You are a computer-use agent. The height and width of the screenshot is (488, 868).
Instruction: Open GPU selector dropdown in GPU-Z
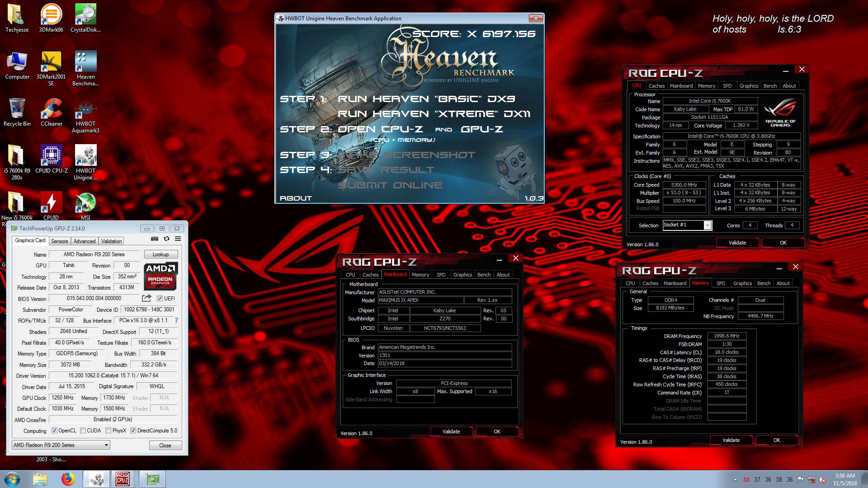click(x=61, y=445)
